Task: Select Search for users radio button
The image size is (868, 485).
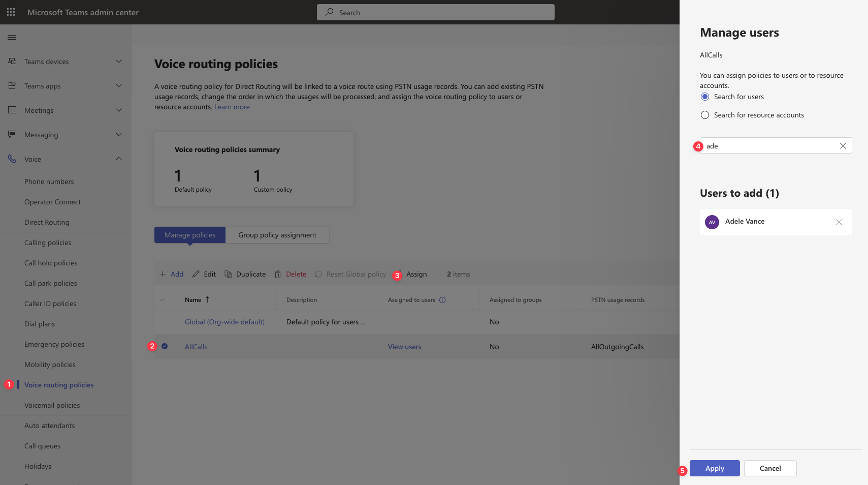Action: [705, 97]
